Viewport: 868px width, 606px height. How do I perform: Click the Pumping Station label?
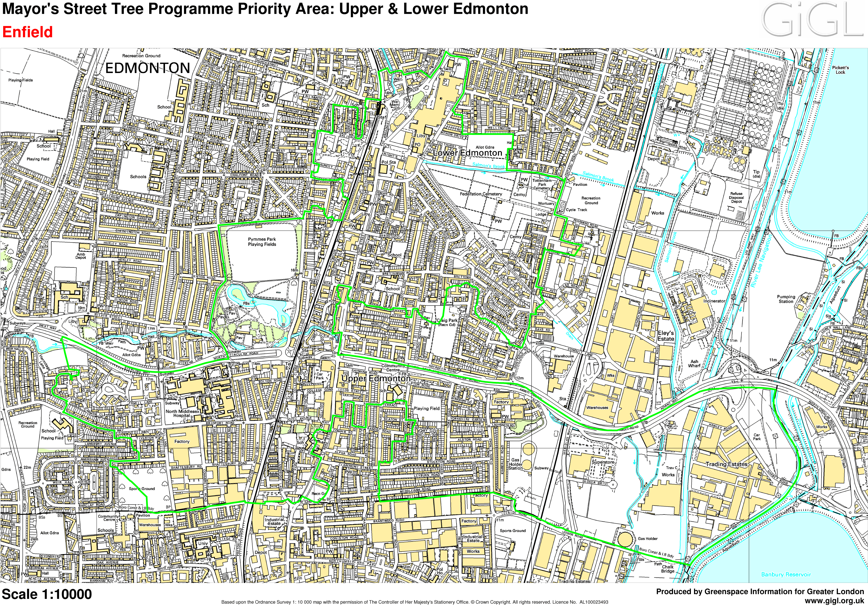click(786, 299)
